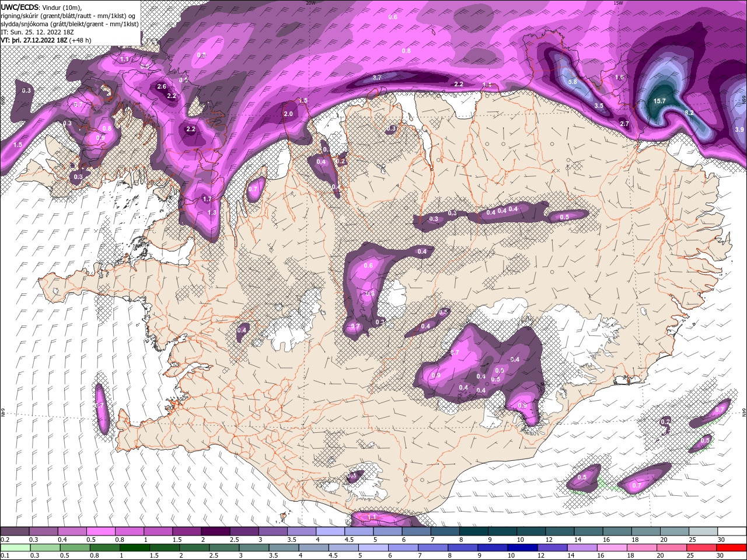Pick the palest green swatch starting the lower legend row
747x560 pixels.
tap(15, 547)
